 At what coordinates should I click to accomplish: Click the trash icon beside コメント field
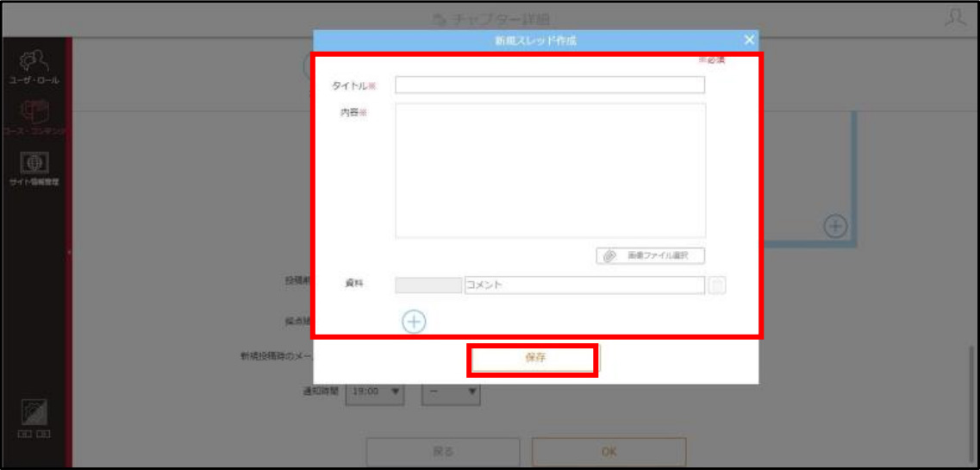point(717,285)
